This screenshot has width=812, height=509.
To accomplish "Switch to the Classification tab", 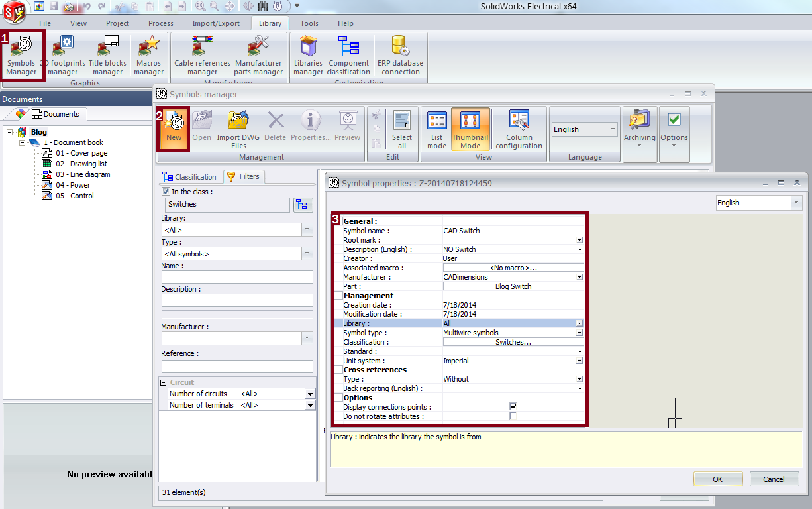I will click(x=189, y=177).
